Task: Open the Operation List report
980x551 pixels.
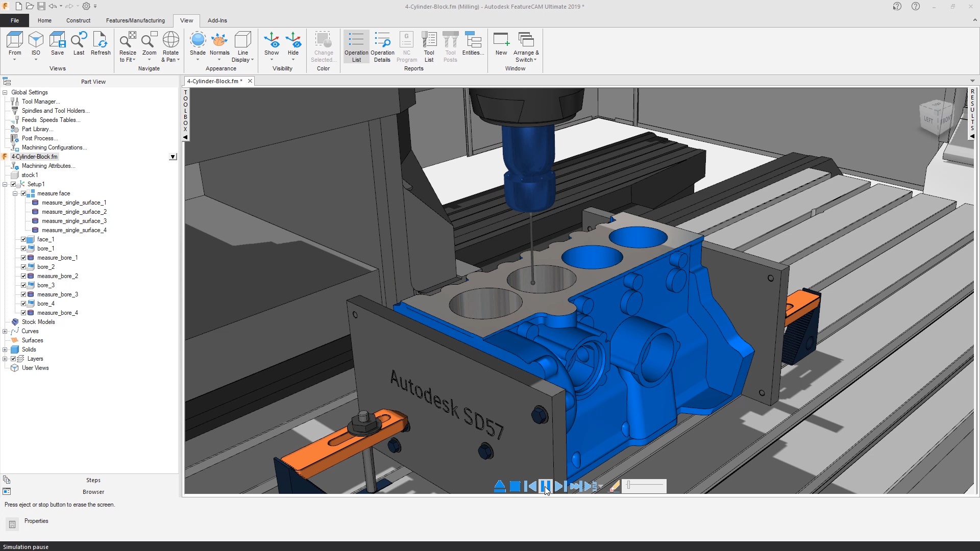Action: click(x=356, y=46)
